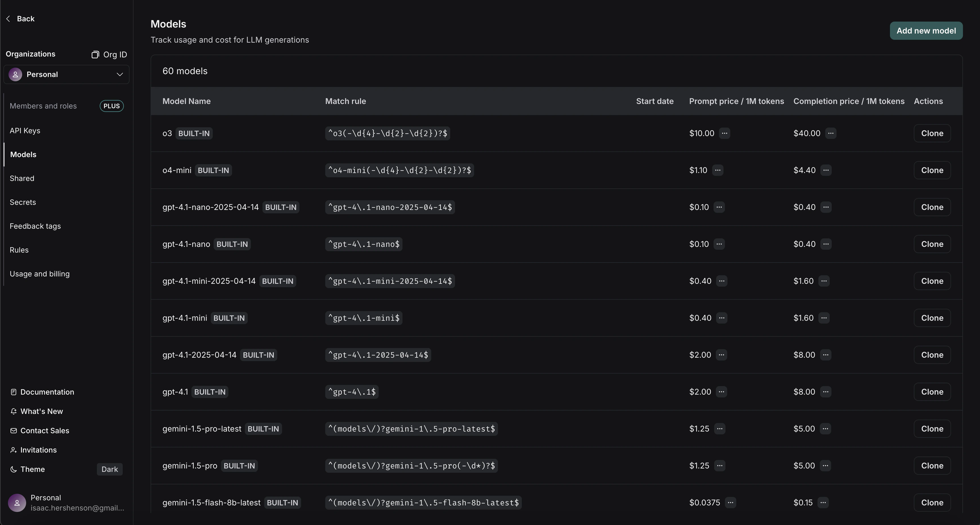Image resolution: width=980 pixels, height=525 pixels.
Task: Click the Contact Sales envelope icon
Action: pos(14,431)
